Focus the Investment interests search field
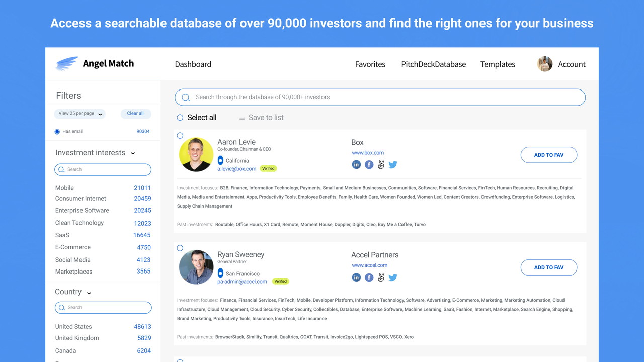The image size is (644, 362). [103, 170]
